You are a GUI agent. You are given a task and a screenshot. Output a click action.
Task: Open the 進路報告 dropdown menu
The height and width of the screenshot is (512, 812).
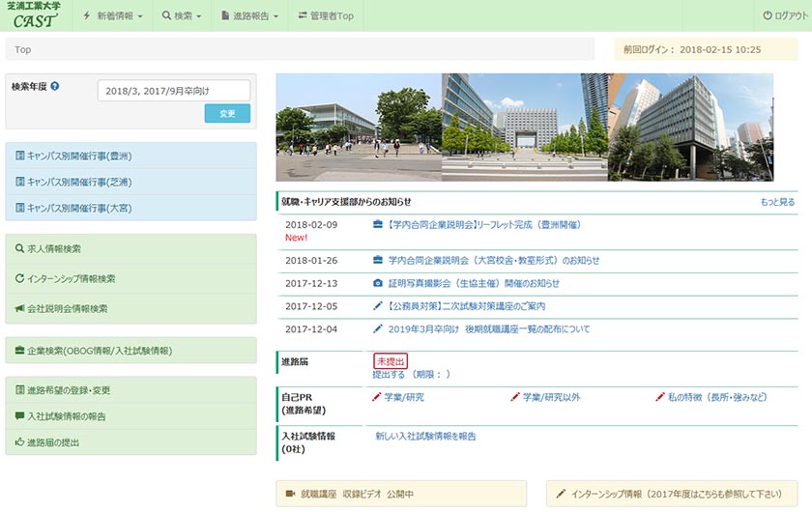(x=249, y=15)
